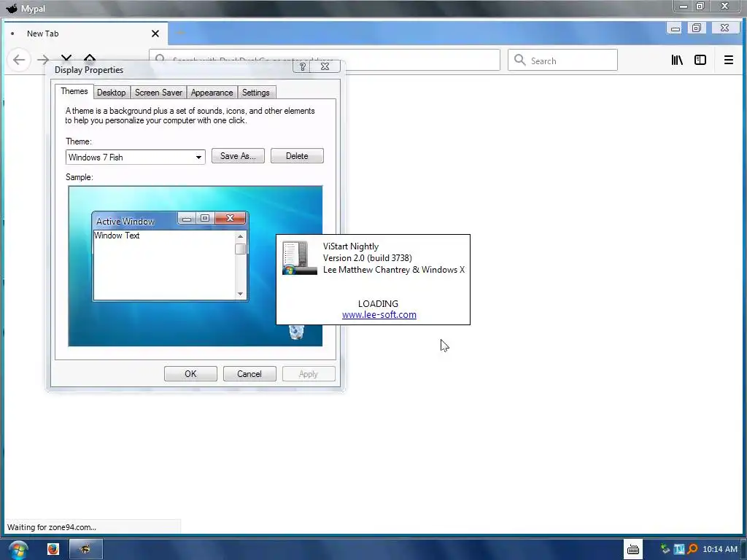
Task: Click the sample window scrollbar thumb
Action: coord(241,249)
